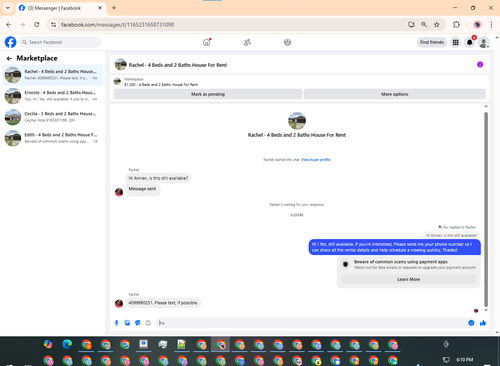This screenshot has width=500, height=366.
Task: Click the Find friends button
Action: click(x=432, y=42)
